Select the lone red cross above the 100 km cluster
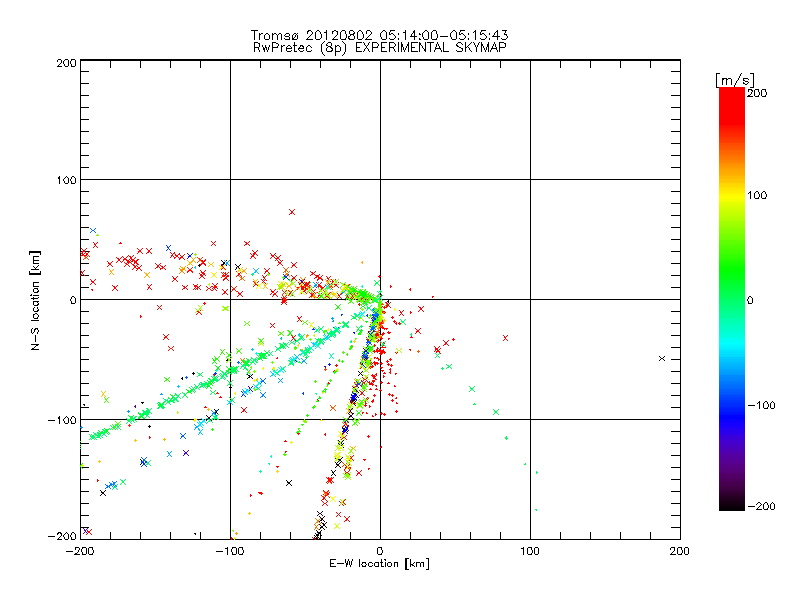The height and width of the screenshot is (600, 800). coord(292,212)
